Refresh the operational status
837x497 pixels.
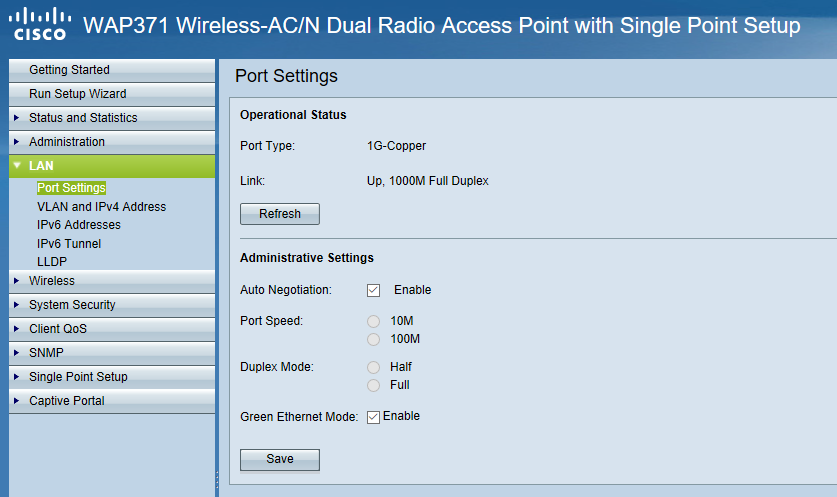pos(280,214)
